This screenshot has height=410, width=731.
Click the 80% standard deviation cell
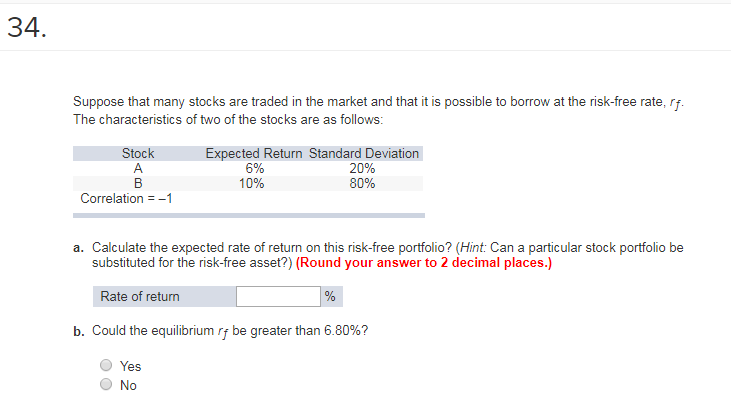362,183
